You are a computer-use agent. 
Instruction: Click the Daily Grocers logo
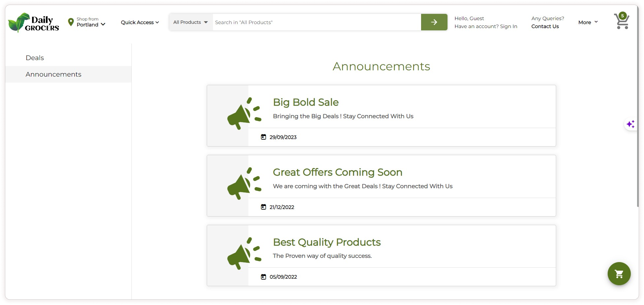click(33, 22)
